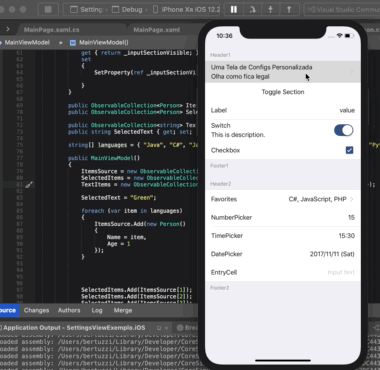Click the simulator battery status icon
380x370 pixels.
click(x=349, y=36)
